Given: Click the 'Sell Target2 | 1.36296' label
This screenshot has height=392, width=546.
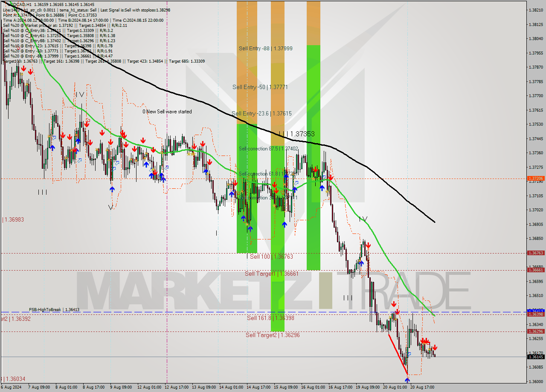Looking at the screenshot, I should click(273, 335).
